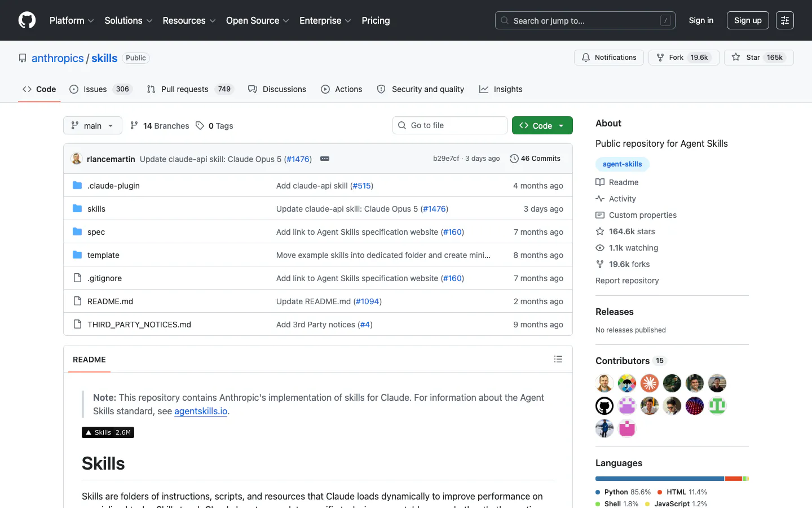Click the Skills 2.6M badge
The image size is (812, 508).
[x=108, y=432]
